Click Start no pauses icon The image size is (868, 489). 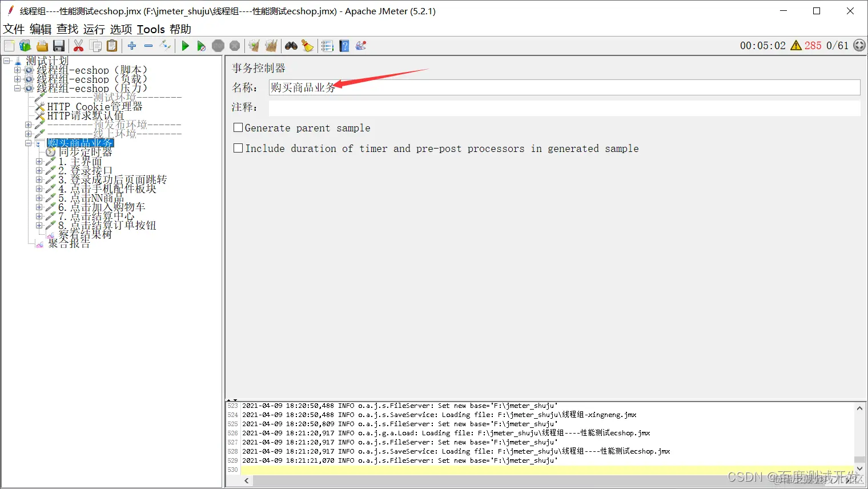tap(201, 46)
